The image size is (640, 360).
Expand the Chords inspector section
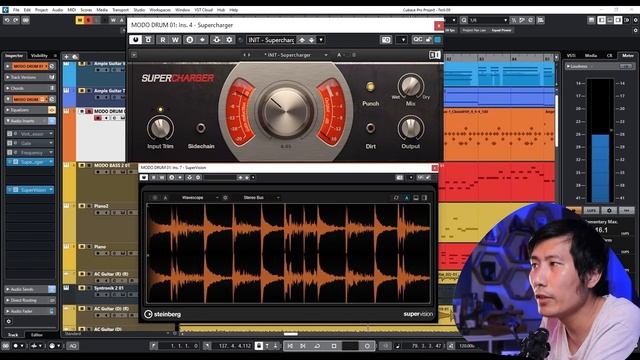pos(29,88)
